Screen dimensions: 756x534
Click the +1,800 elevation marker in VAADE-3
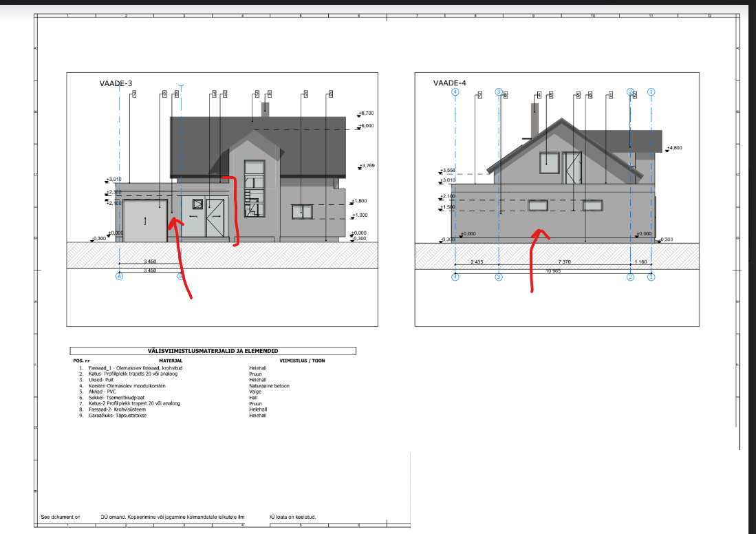[359, 202]
